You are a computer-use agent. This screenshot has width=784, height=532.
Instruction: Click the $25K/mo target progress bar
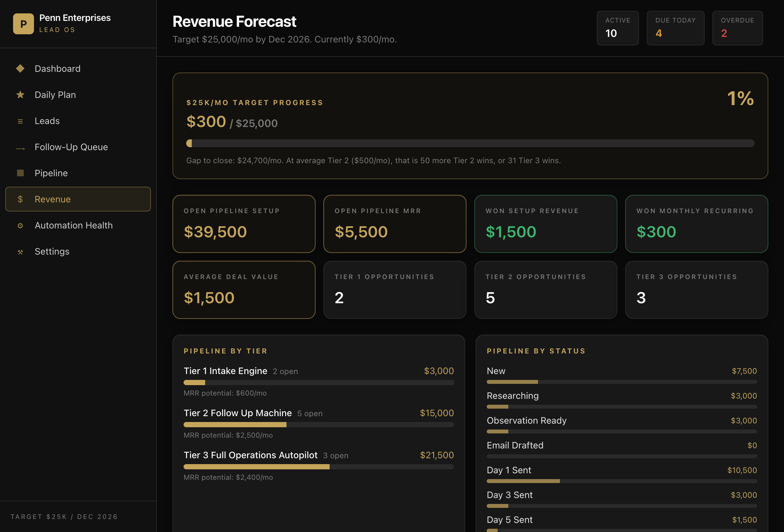tap(470, 143)
